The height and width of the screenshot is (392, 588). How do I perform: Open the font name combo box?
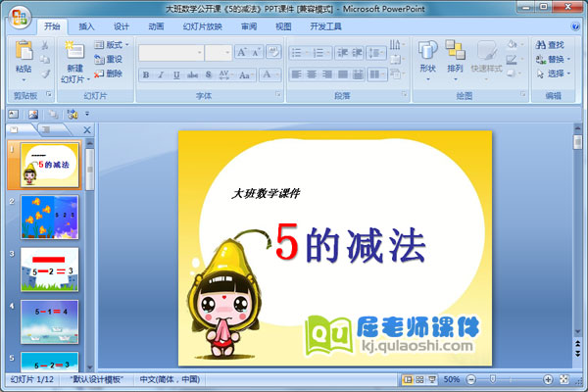[x=171, y=53]
